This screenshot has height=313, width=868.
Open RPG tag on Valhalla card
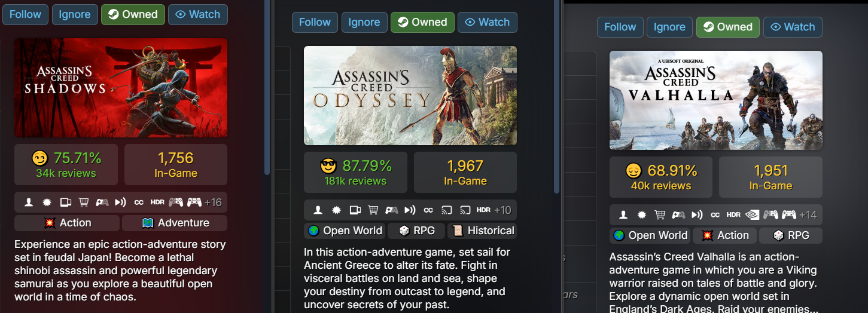coord(791,235)
